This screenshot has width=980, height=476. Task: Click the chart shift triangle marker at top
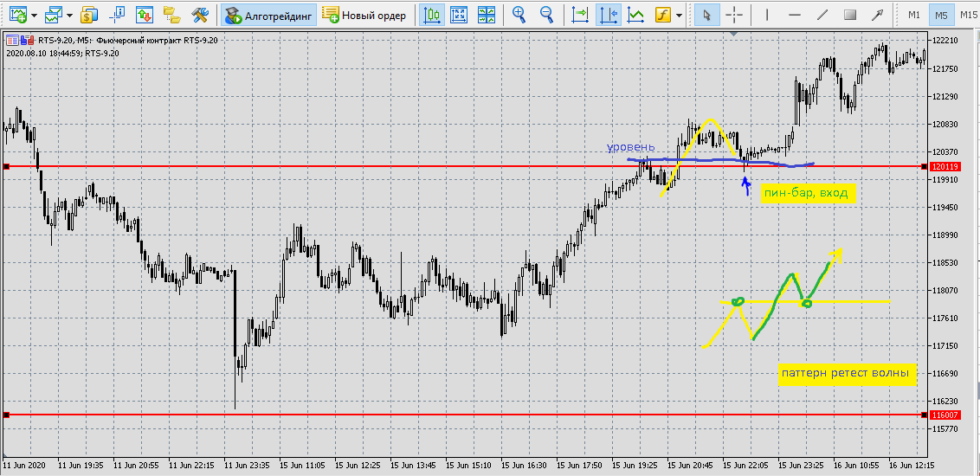[x=734, y=33]
